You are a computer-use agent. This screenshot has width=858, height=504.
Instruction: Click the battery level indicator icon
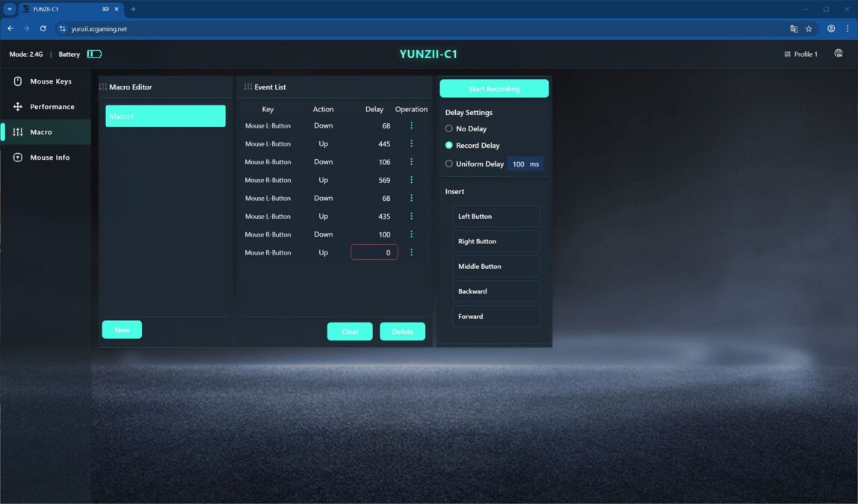[94, 54]
